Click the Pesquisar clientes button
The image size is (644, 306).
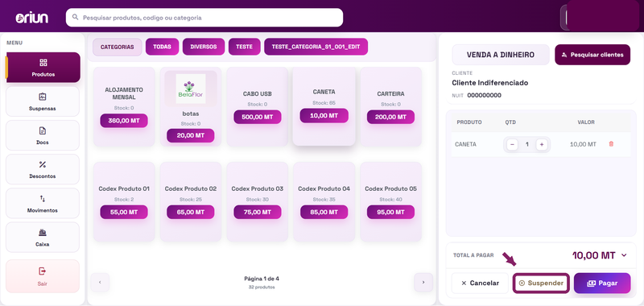pos(592,55)
